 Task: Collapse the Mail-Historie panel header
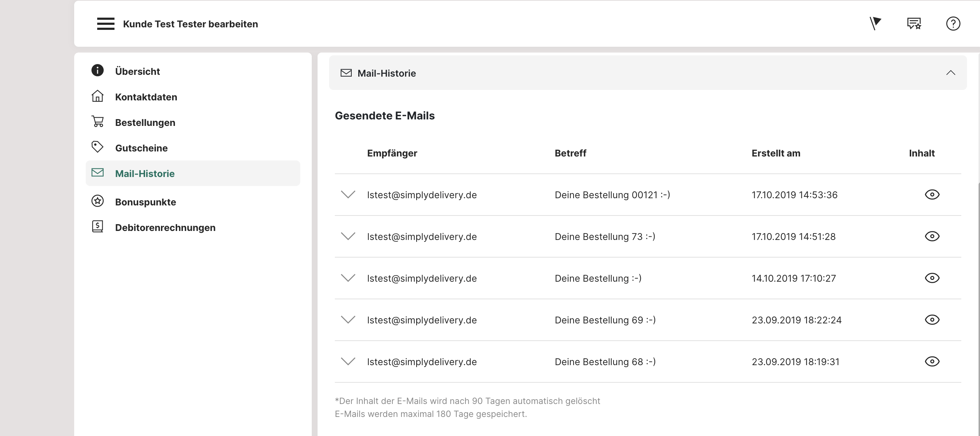[x=950, y=73]
